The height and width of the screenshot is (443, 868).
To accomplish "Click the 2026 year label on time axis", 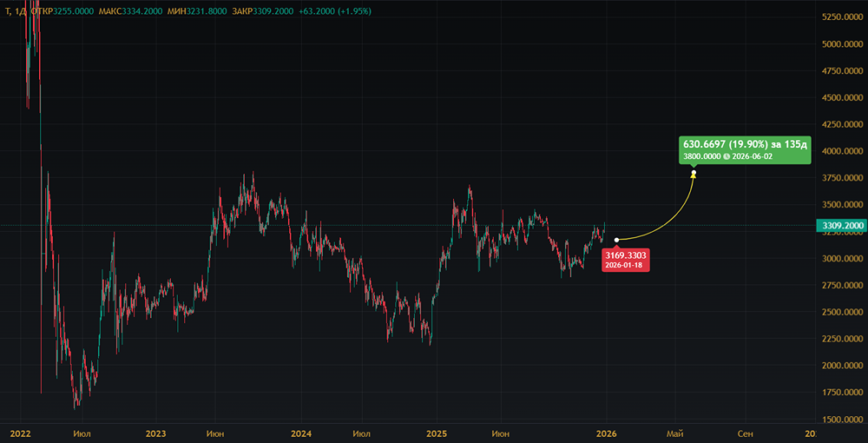I will [606, 433].
